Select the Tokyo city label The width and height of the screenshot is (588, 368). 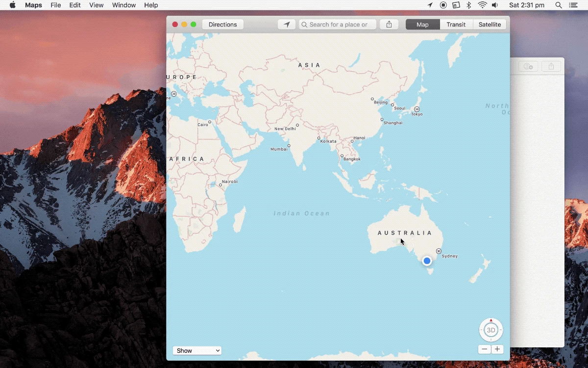point(417,114)
